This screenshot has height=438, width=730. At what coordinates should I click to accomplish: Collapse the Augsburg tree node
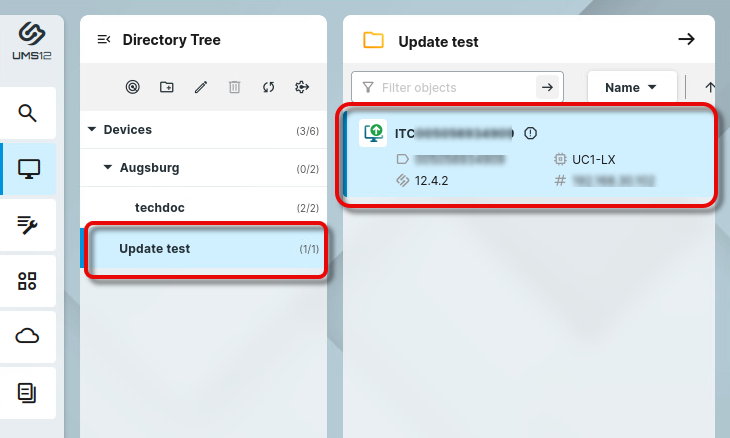coord(108,167)
